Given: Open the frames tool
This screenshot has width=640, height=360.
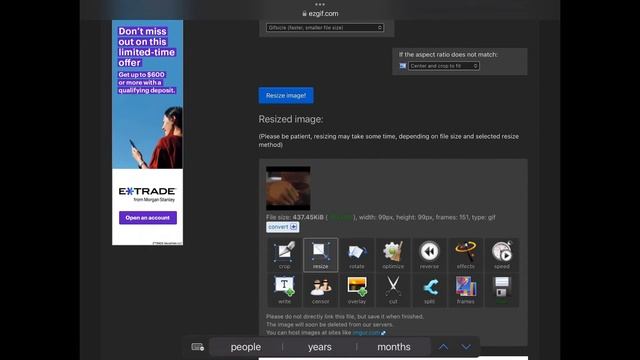Looking at the screenshot, I should click(466, 290).
